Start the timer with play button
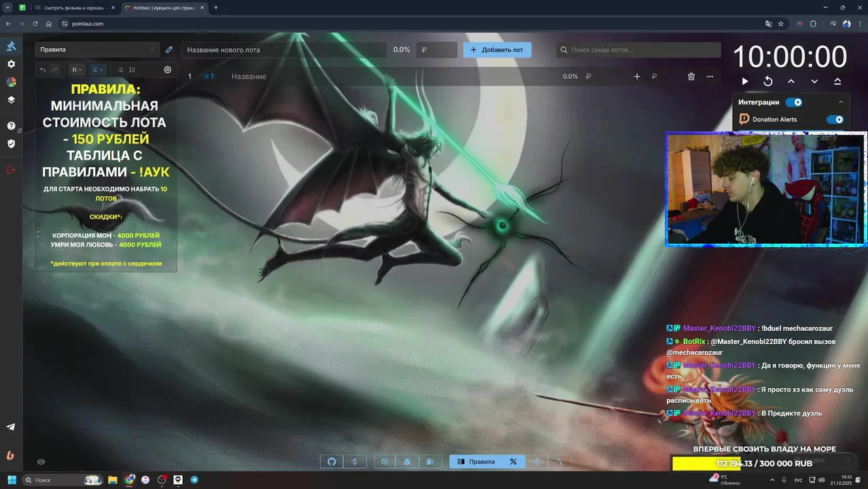The height and width of the screenshot is (489, 868). pos(745,81)
